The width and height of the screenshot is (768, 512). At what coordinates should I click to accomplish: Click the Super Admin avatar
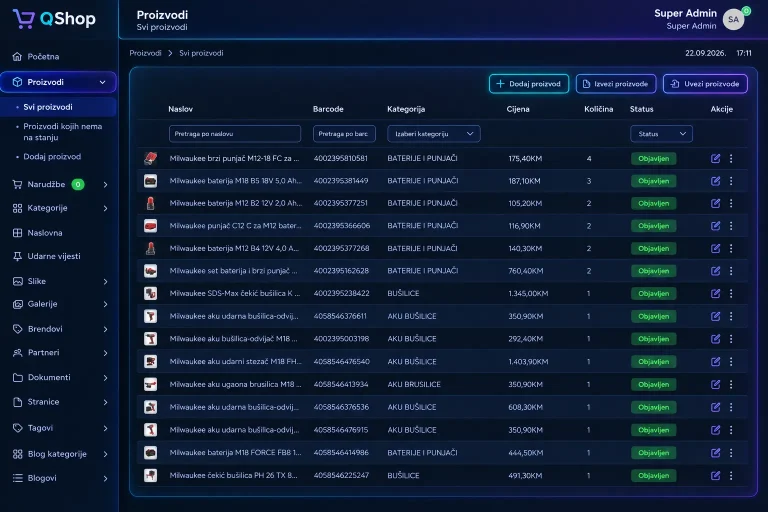point(733,20)
